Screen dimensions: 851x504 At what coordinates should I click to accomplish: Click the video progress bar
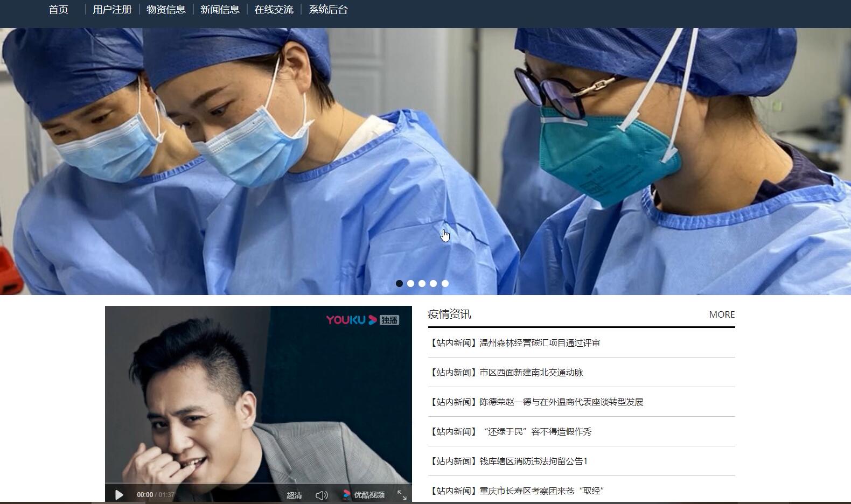click(x=259, y=484)
